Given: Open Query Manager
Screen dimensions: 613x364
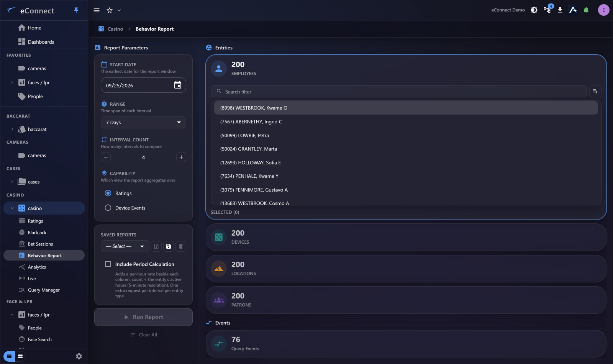Looking at the screenshot, I should (x=44, y=290).
